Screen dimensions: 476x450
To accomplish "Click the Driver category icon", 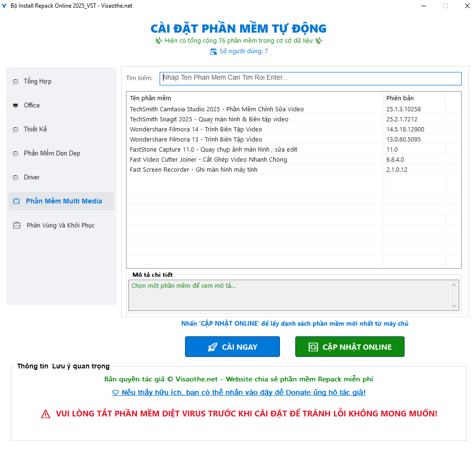I will coord(15,178).
